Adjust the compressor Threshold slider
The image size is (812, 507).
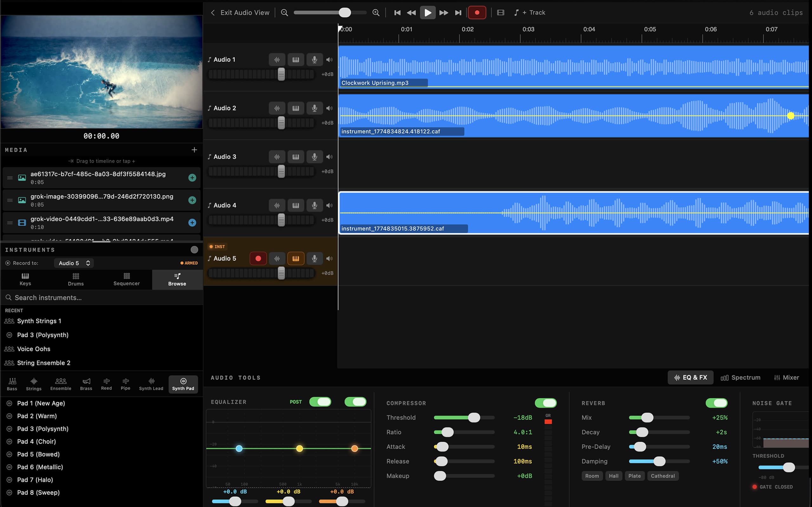(x=474, y=417)
